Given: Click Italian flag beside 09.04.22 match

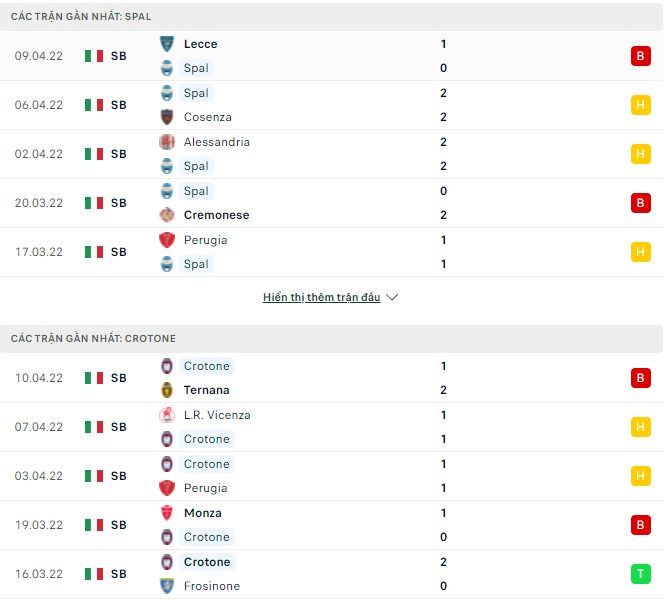Looking at the screenshot, I should tap(94, 56).
